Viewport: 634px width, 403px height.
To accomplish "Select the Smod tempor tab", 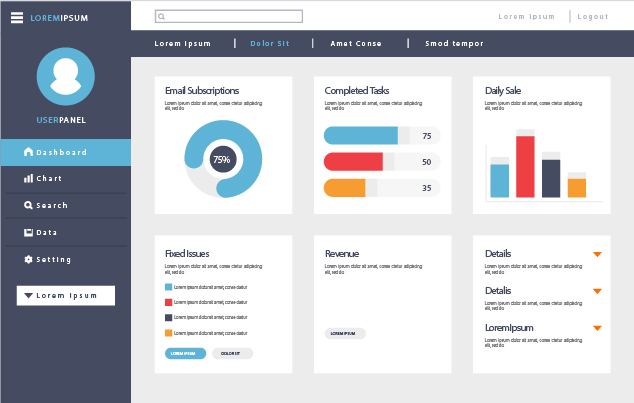I will tap(454, 44).
